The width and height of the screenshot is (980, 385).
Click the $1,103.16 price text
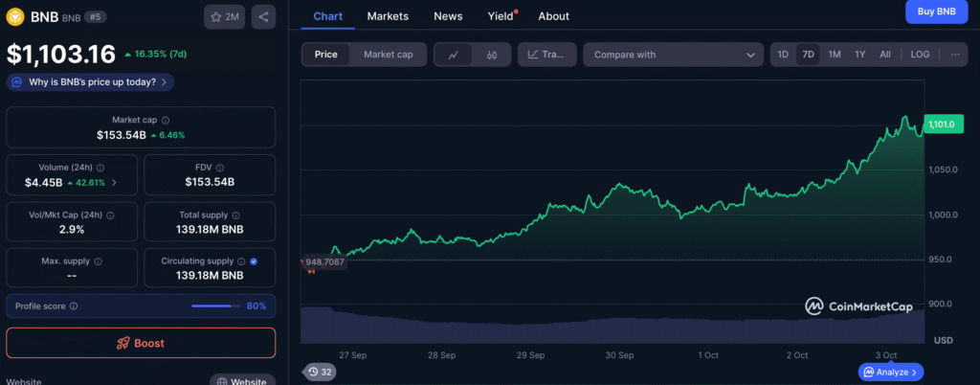point(61,55)
